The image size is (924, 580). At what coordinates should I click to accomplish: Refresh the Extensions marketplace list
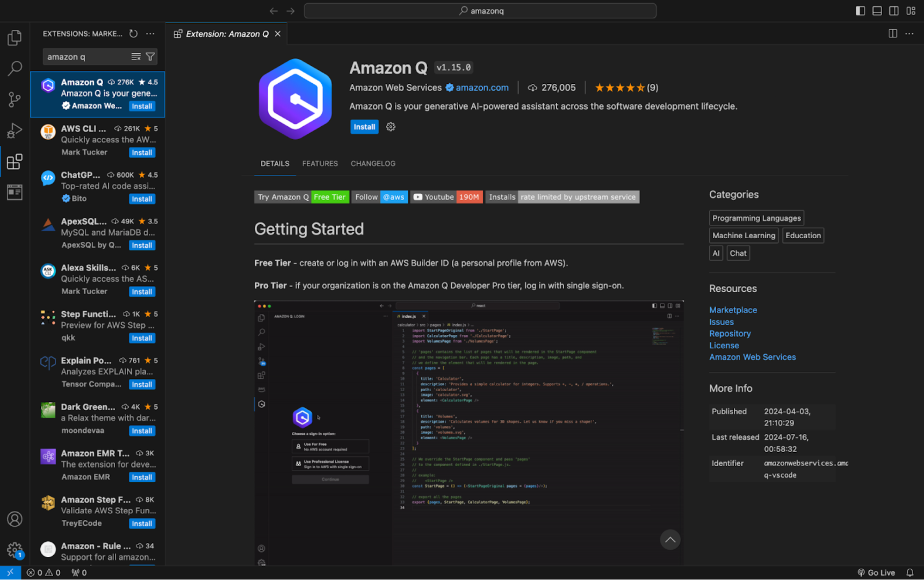click(133, 33)
